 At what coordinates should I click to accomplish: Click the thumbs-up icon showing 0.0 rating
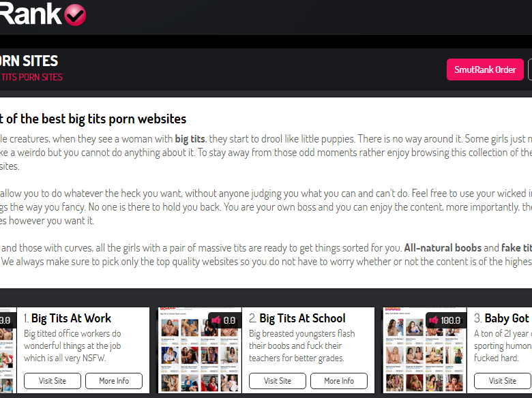coord(216,320)
